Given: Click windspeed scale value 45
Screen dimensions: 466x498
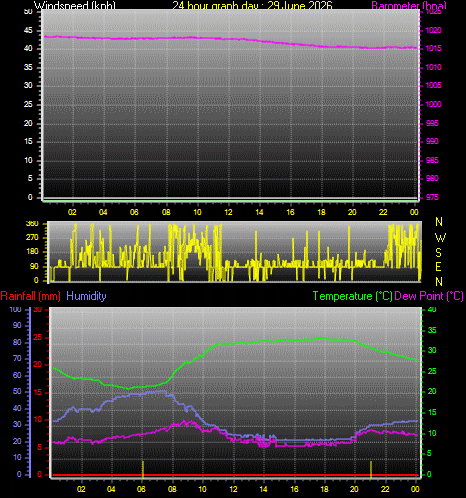Looking at the screenshot, I should point(28,30).
